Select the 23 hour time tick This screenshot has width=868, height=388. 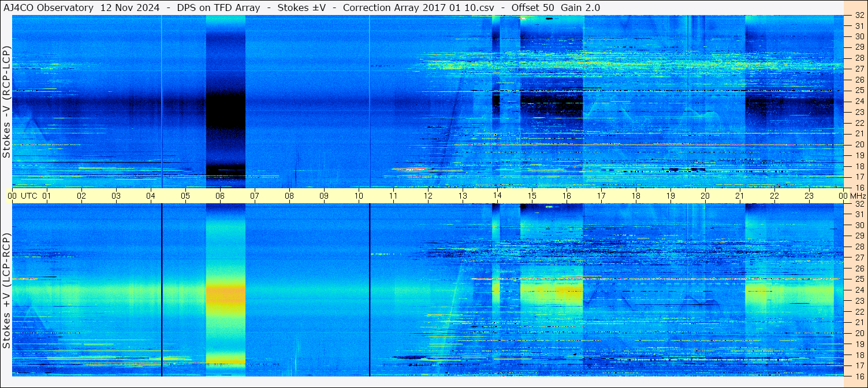809,196
